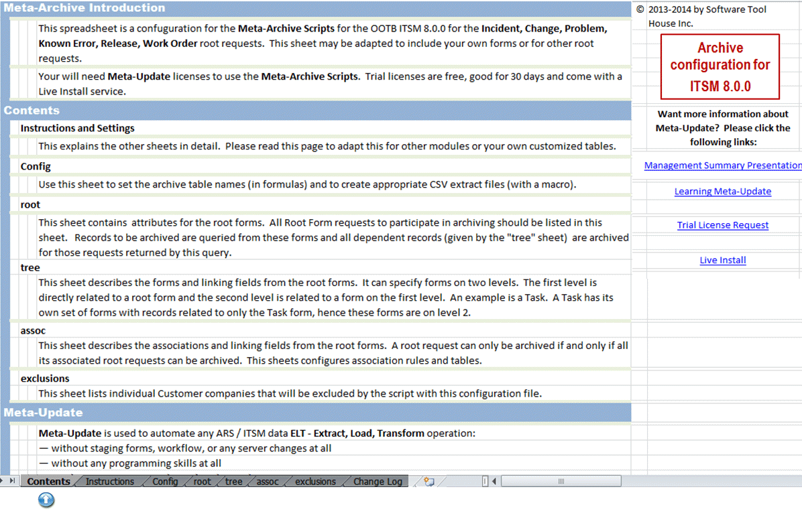
Task: Switch to the tree sheet tab
Action: coord(234,481)
